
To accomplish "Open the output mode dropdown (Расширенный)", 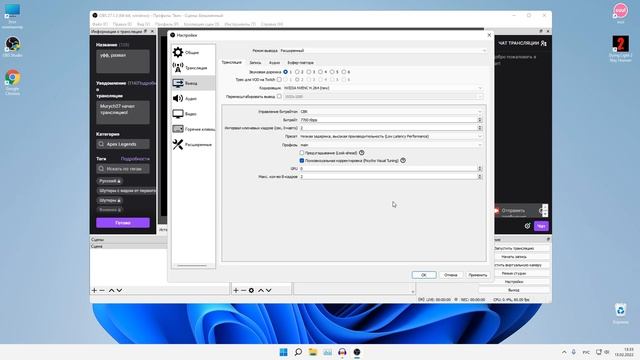I will pyautogui.click(x=383, y=51).
